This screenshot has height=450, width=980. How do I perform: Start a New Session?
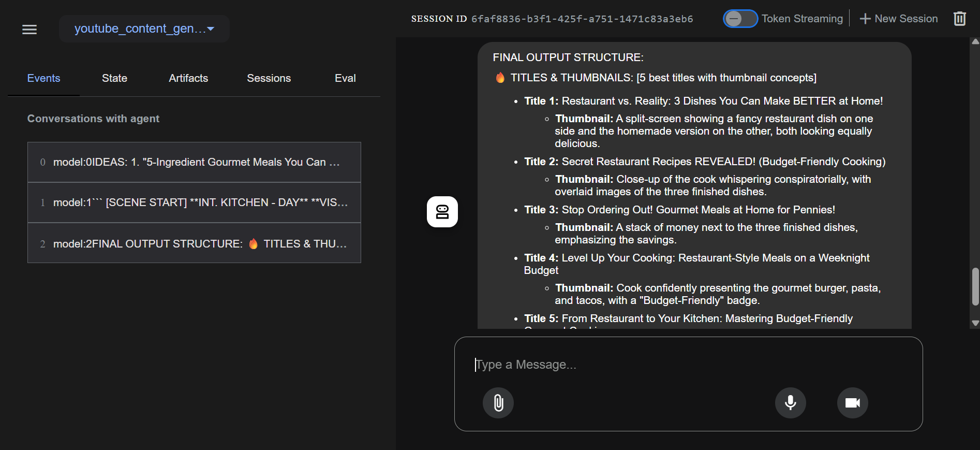pos(898,19)
